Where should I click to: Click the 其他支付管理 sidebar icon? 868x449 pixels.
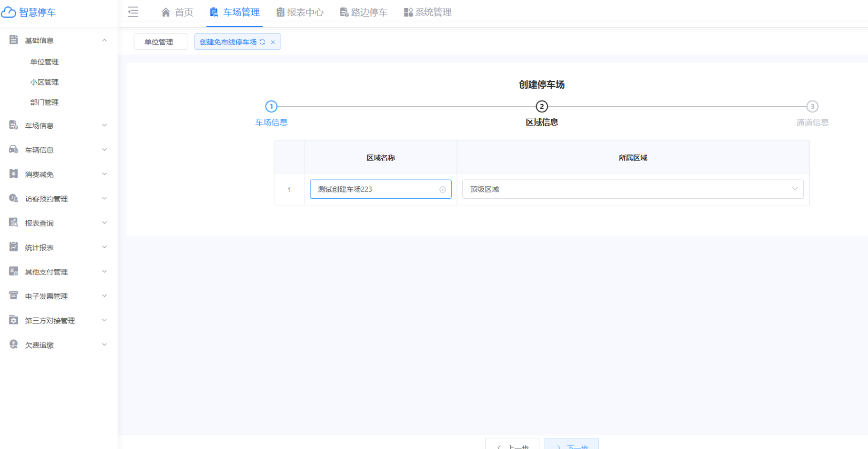pos(13,272)
